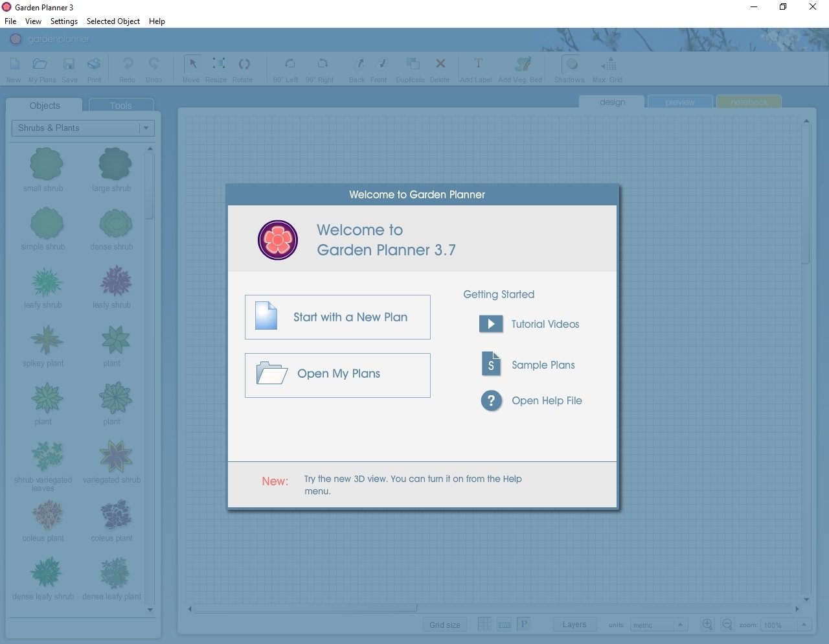Toggle the Shadows button in toolbar

tap(571, 64)
